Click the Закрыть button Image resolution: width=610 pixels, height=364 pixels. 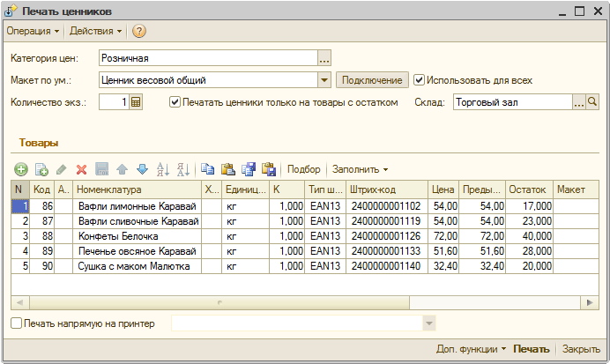(581, 349)
